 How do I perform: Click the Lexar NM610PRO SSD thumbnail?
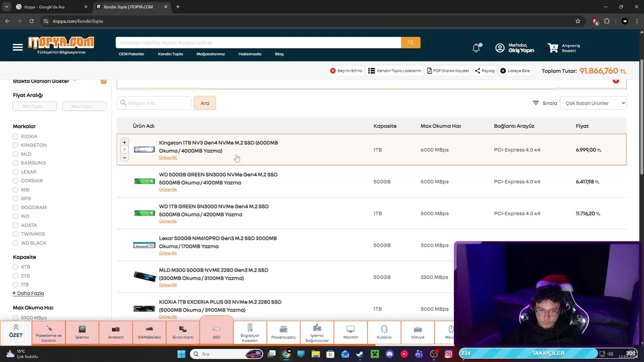click(144, 245)
